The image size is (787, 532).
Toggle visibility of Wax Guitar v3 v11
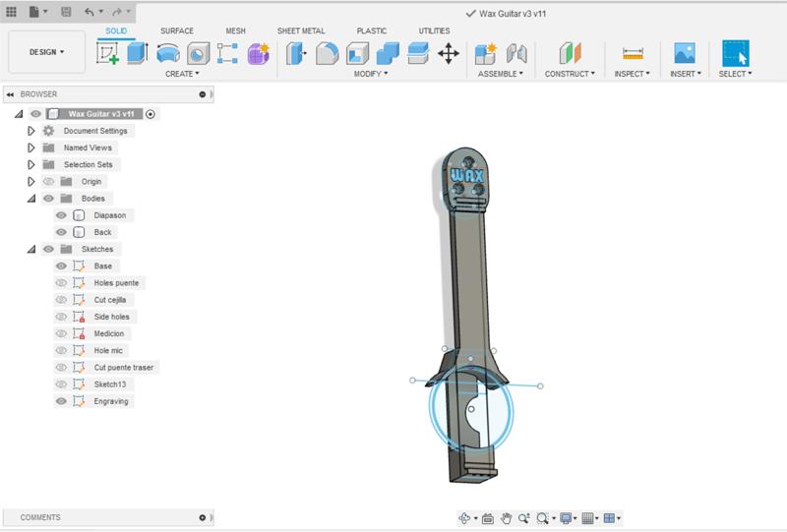tap(35, 114)
